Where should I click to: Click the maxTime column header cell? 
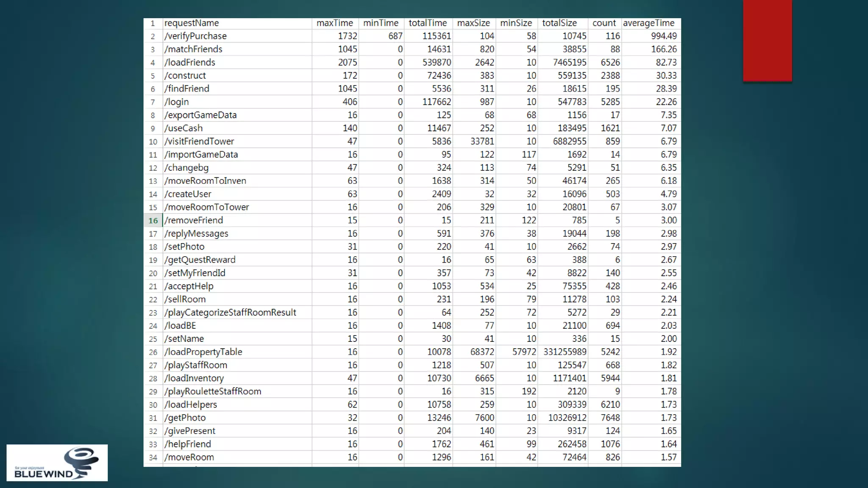[x=335, y=23]
